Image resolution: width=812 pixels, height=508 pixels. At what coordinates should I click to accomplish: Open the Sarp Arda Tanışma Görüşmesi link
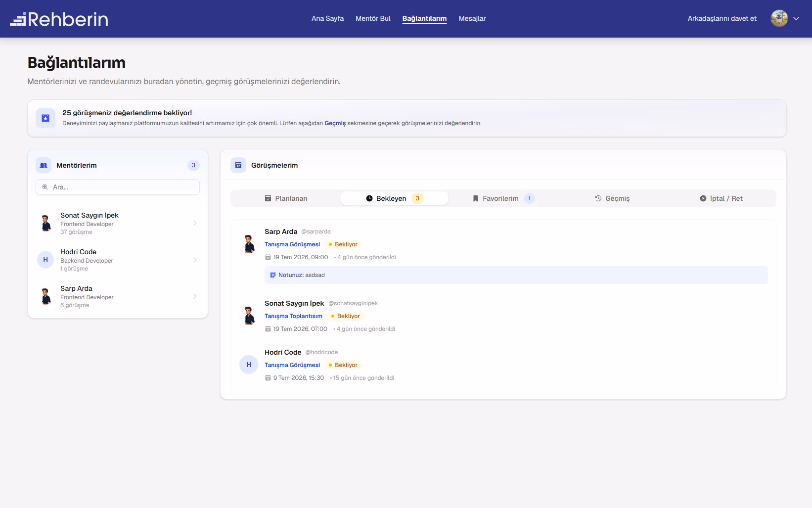292,244
